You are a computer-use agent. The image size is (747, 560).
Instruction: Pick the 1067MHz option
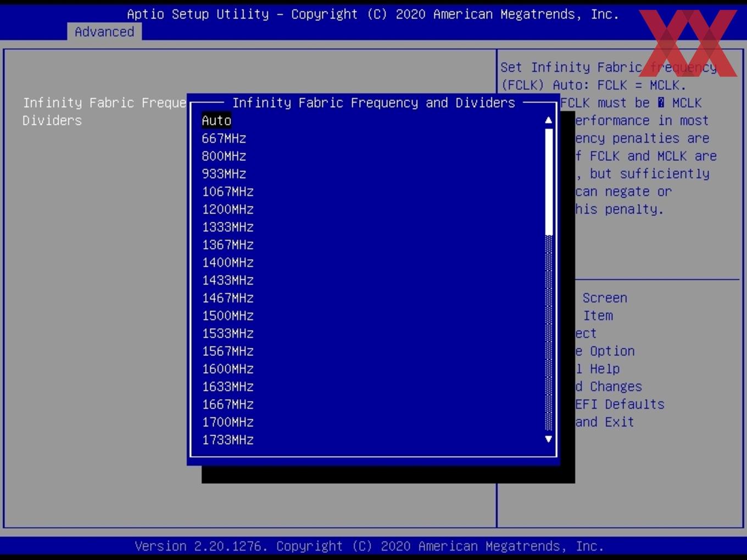point(227,192)
